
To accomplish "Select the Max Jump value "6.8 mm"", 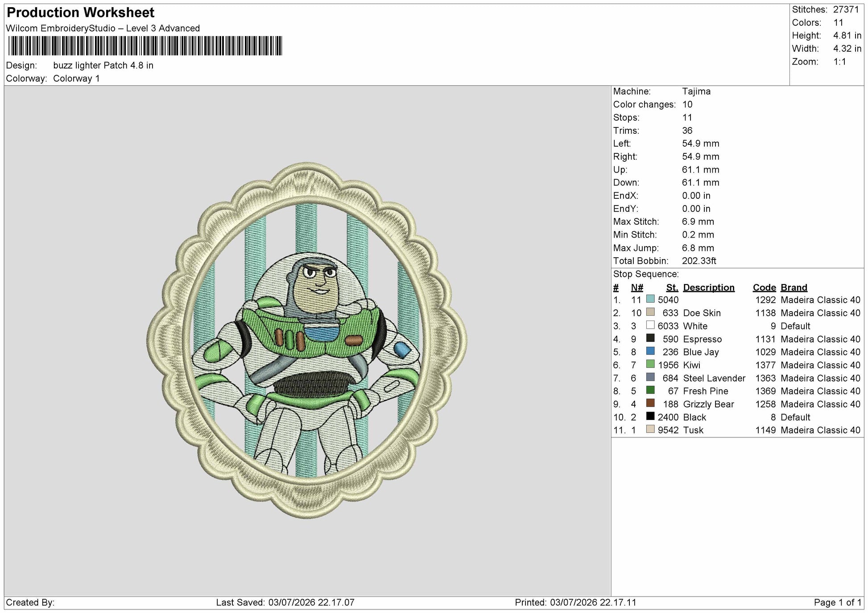I will coord(698,248).
